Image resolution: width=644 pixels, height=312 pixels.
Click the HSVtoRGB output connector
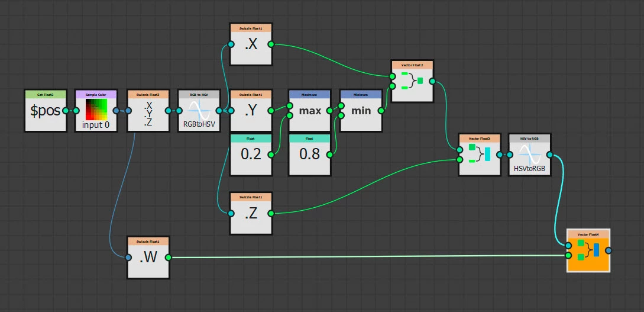[x=549, y=155]
